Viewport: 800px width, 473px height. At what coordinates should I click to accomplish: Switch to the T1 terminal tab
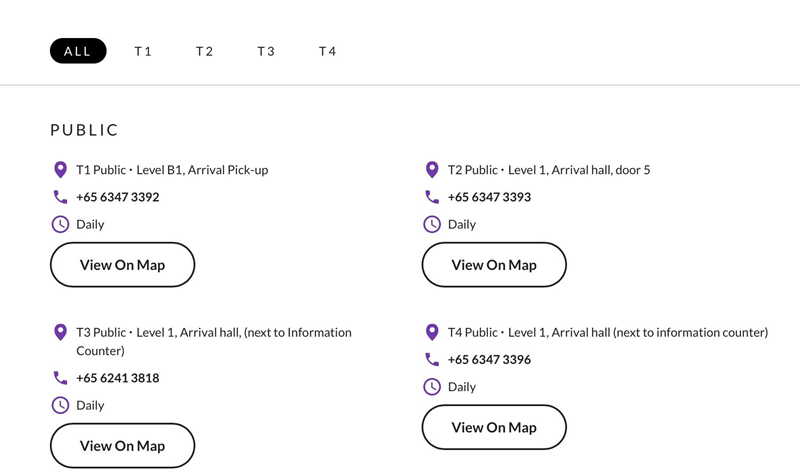coord(143,51)
